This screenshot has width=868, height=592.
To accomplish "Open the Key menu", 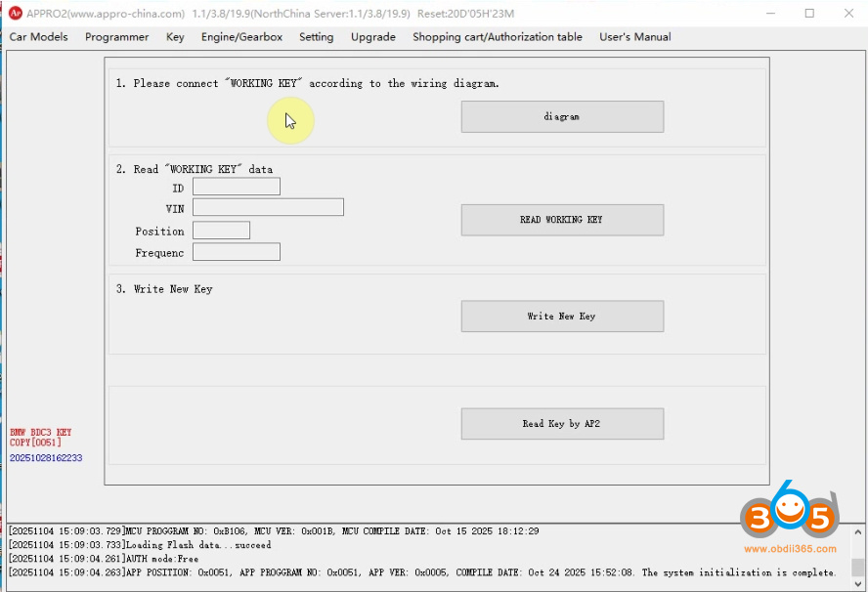I will click(174, 37).
